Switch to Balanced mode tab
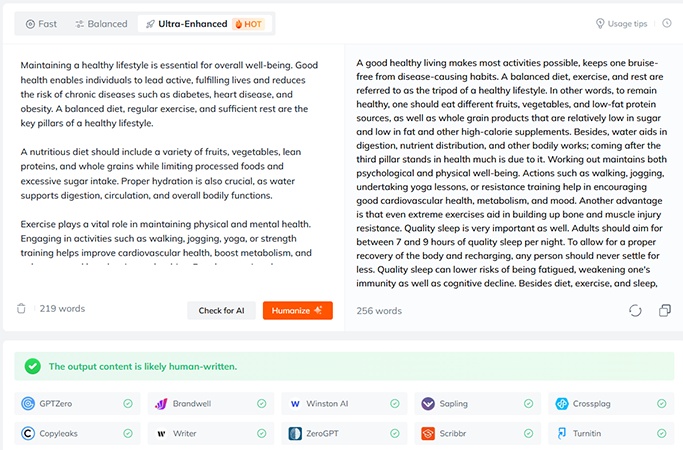This screenshot has width=683, height=450. click(x=101, y=24)
